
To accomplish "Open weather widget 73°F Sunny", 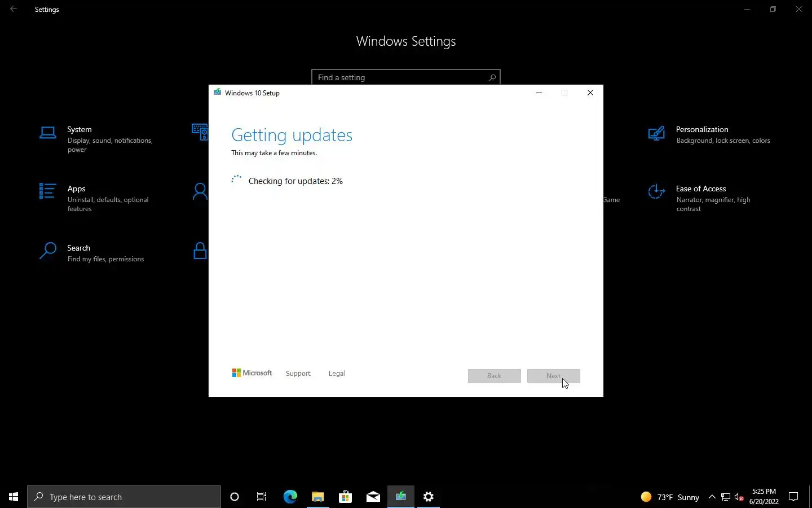I will 670,497.
